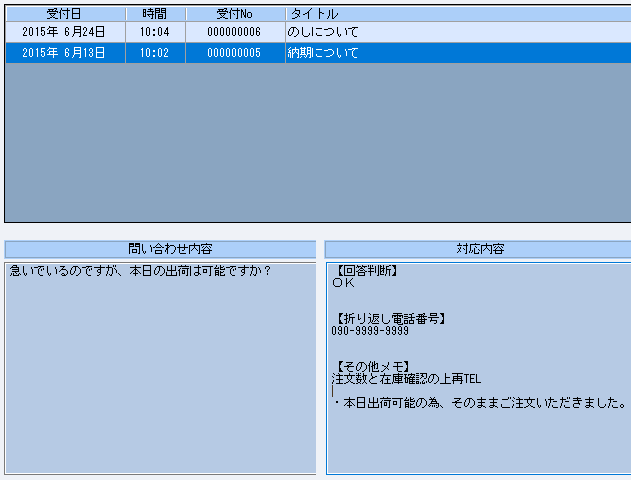Place cursor on the 【その他メモ】 line
The width and height of the screenshot is (631, 480).
(x=372, y=367)
